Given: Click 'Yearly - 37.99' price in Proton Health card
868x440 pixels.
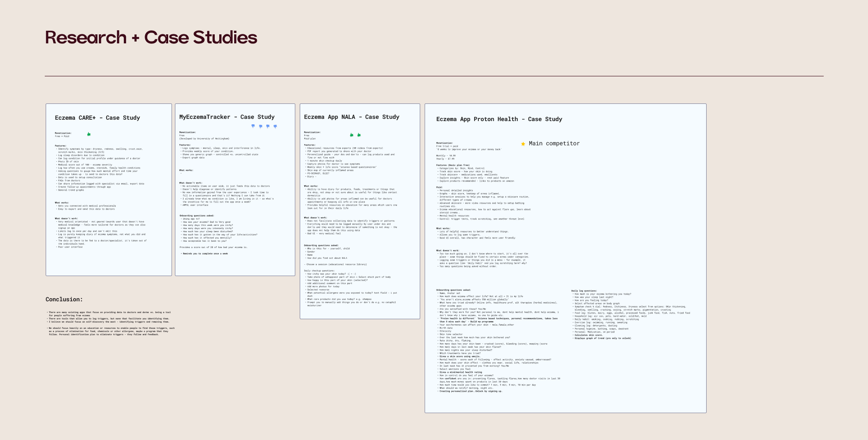Looking at the screenshot, I should point(445,159).
